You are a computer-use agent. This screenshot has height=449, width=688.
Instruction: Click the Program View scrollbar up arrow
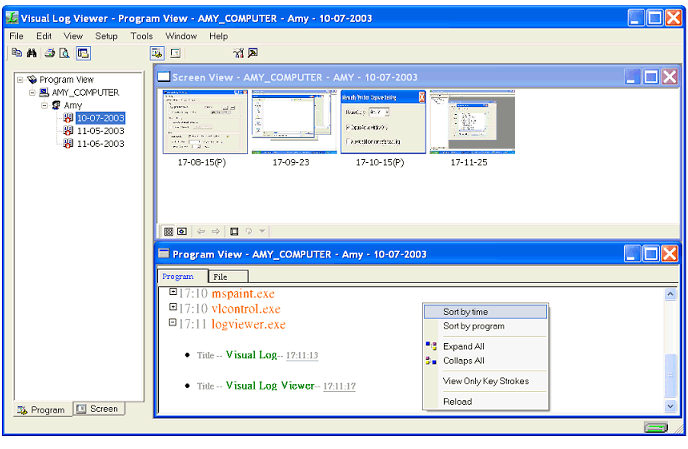click(x=670, y=294)
